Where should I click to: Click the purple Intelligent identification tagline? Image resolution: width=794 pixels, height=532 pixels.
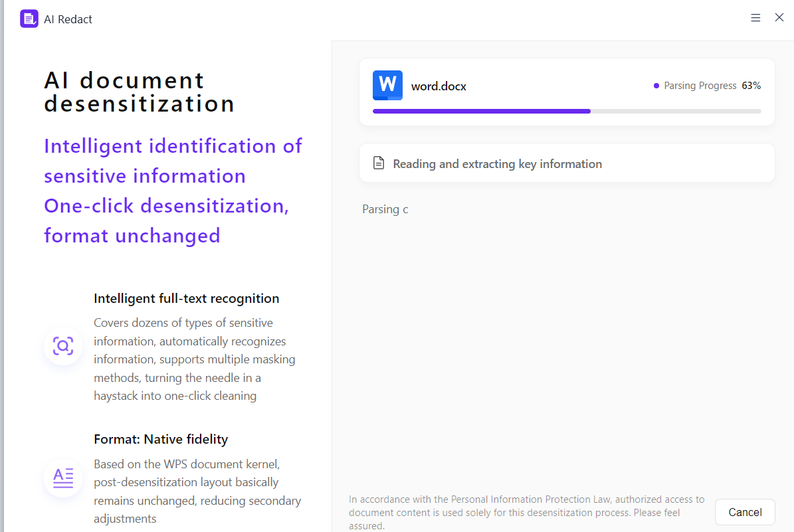click(x=173, y=191)
